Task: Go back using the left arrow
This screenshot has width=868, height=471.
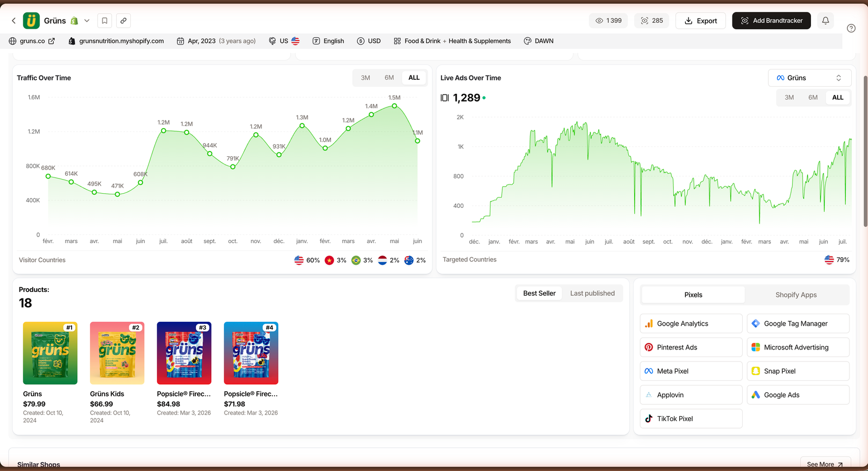Action: (14, 21)
